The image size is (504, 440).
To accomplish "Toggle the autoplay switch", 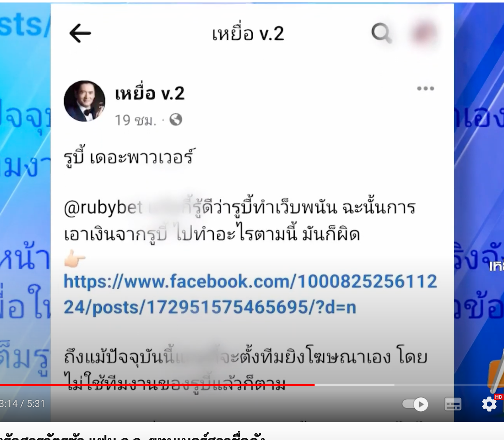I will tap(415, 404).
